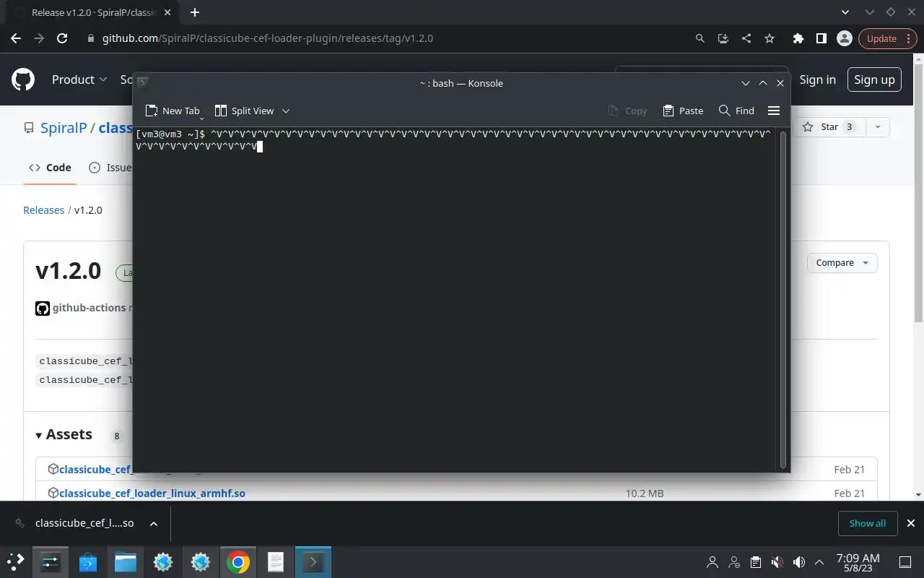
Task: Click the install app icon in address bar
Action: coord(723,38)
